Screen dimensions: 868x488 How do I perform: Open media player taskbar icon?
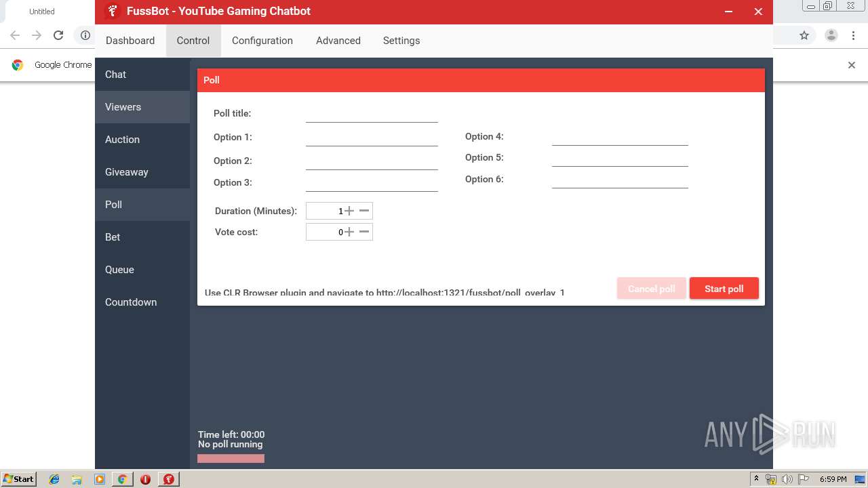[100, 479]
